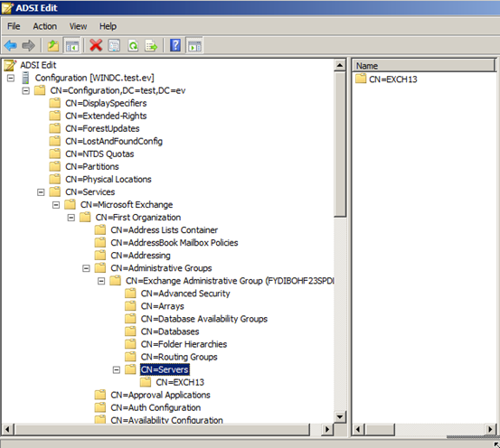This screenshot has height=448, width=500.
Task: Click the Name column header
Action: [x=423, y=66]
